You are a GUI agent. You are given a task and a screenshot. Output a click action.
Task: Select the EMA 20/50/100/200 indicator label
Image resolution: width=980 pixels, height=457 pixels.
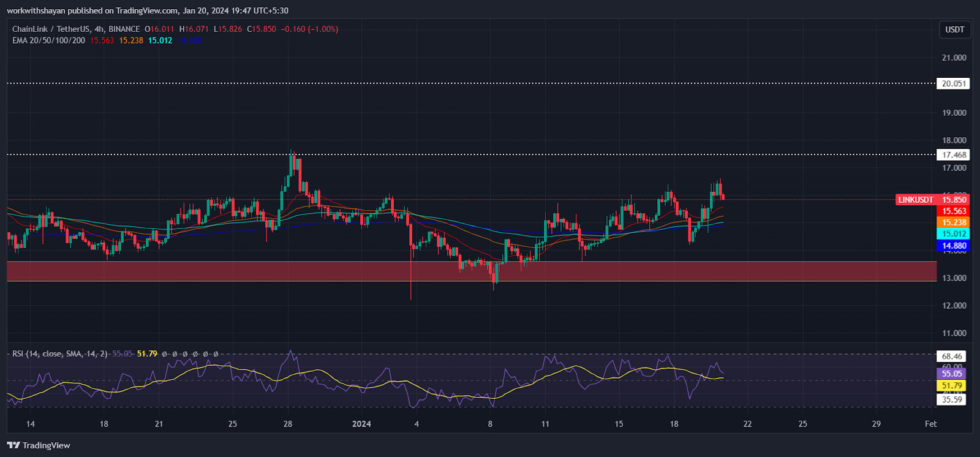pos(49,40)
